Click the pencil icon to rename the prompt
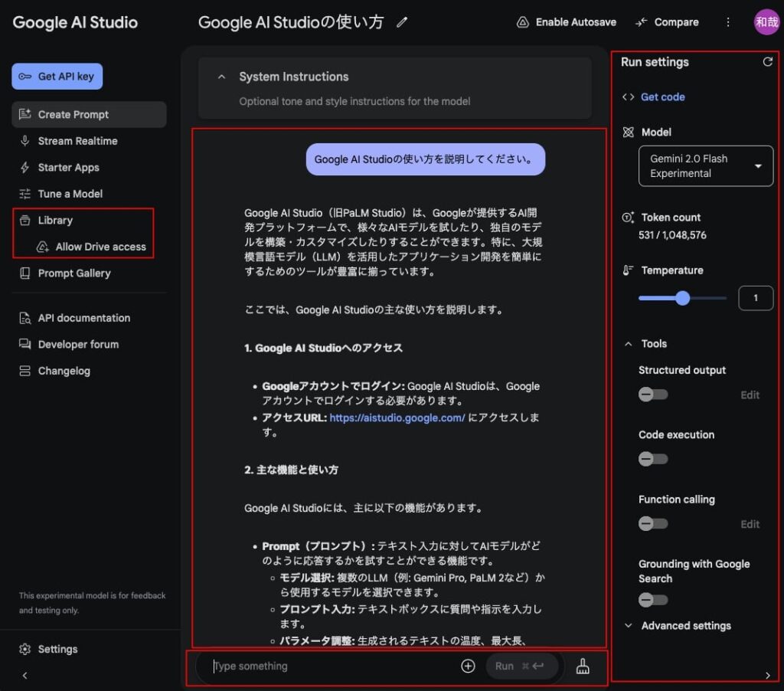Viewport: 784px width, 691px height. pos(402,22)
